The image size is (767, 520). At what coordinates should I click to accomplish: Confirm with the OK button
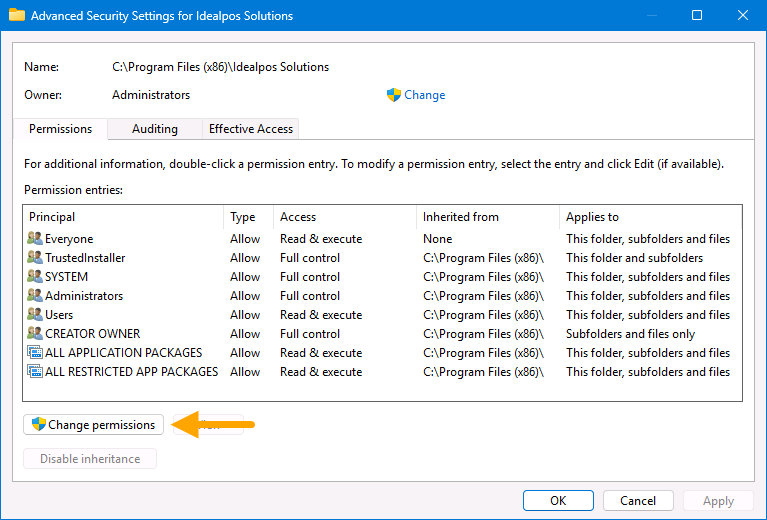(x=558, y=500)
